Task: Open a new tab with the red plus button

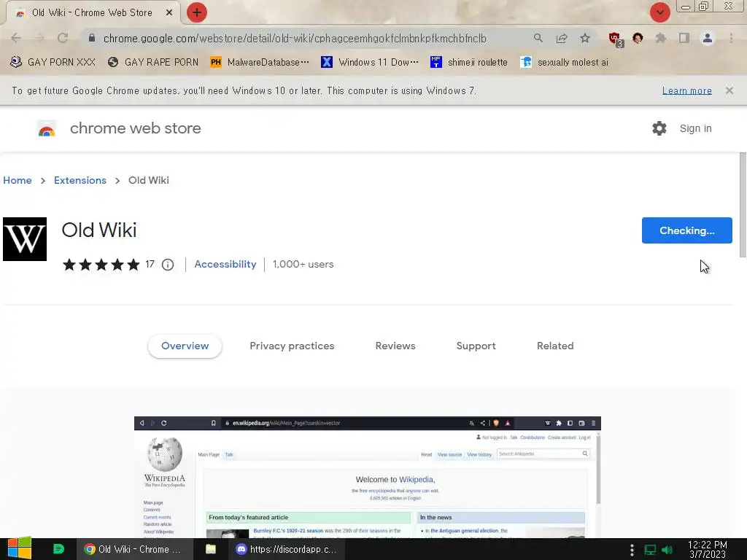Action: pos(197,12)
